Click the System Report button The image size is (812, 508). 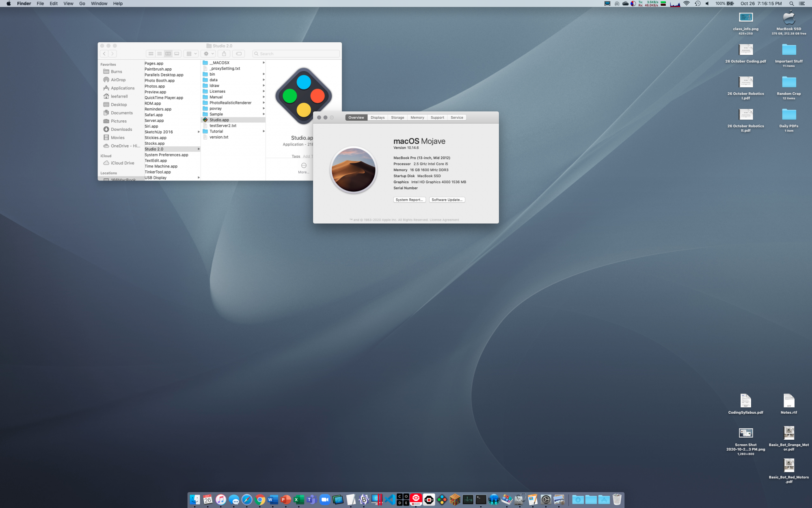409,200
